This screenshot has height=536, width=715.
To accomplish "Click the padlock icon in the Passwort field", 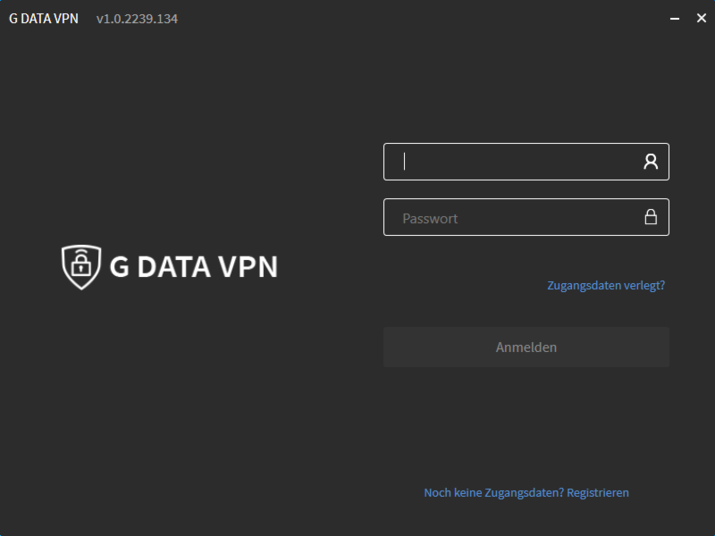I will 651,217.
